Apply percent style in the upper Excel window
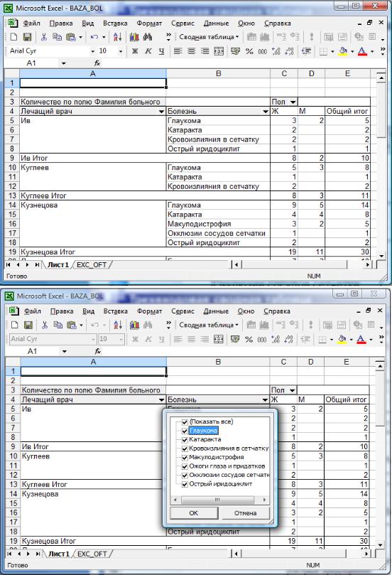392x575 pixels. (249, 51)
